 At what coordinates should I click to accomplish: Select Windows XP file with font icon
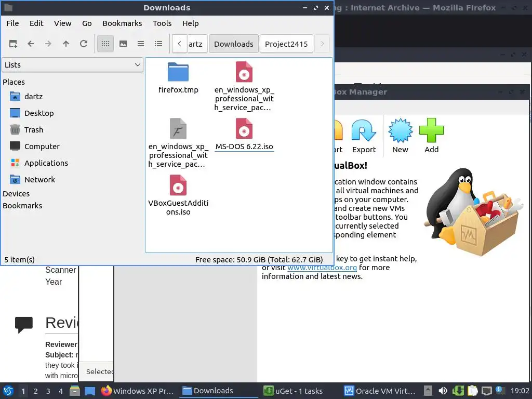(x=178, y=129)
